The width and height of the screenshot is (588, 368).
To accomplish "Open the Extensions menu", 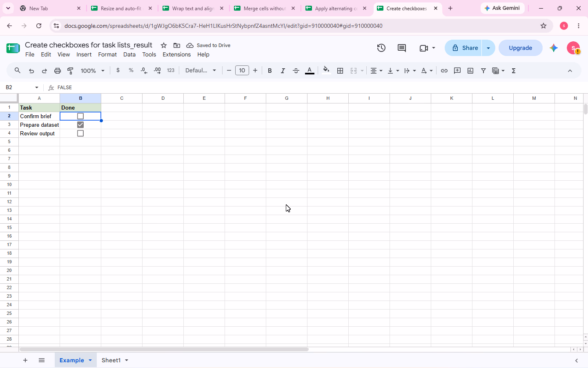I will [176, 54].
